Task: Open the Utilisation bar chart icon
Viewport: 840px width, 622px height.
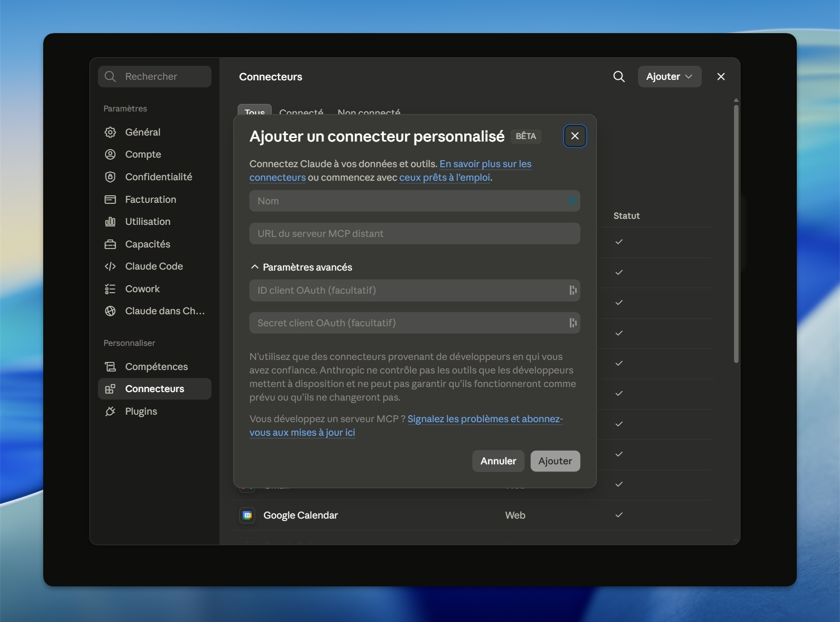Action: (x=110, y=221)
